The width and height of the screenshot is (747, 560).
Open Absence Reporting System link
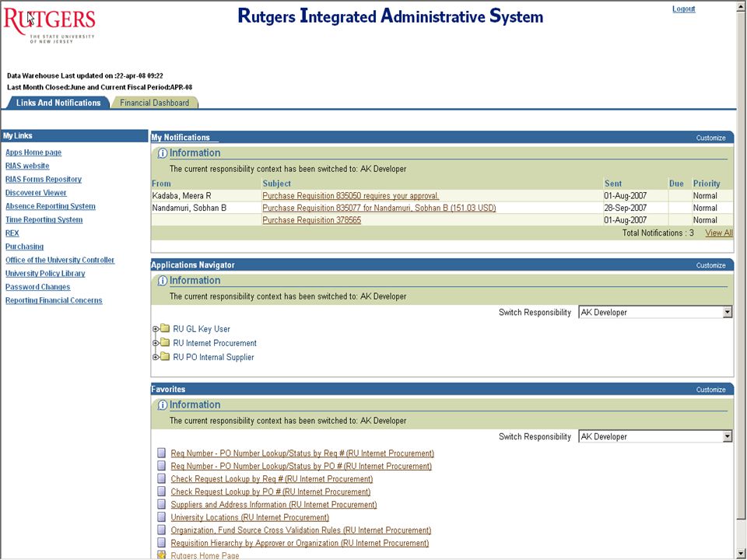(51, 206)
